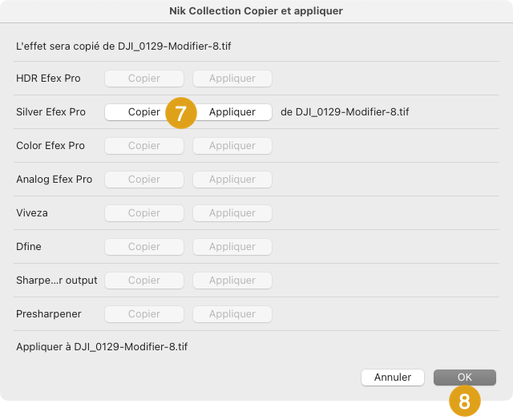Click the 'Dfine' label
This screenshot has height=420, width=513.
point(29,247)
